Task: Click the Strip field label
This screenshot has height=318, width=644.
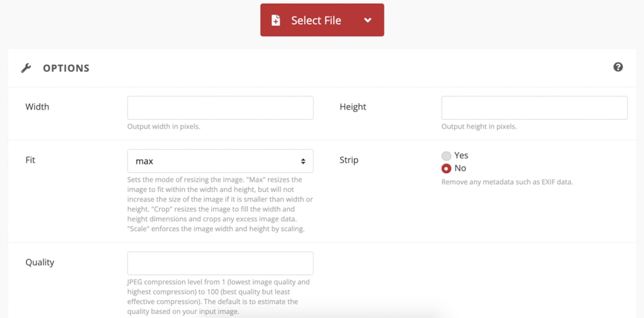Action: click(349, 160)
